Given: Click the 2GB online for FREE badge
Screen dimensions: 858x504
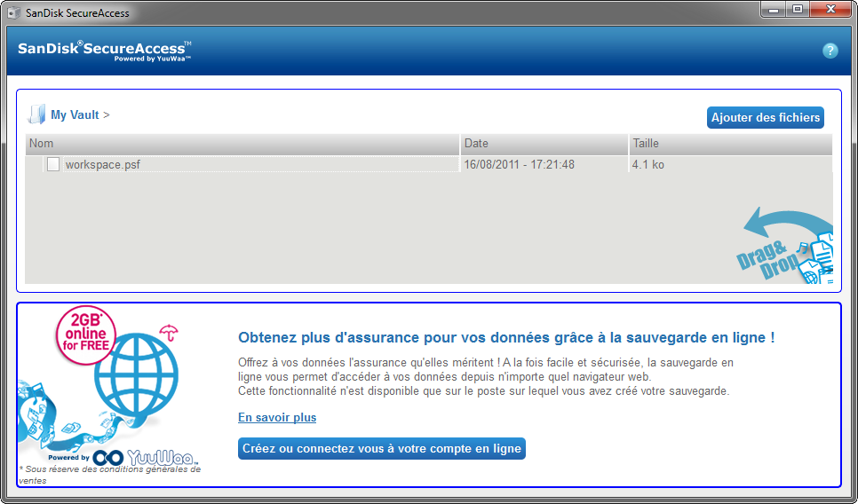Looking at the screenshot, I should 86,335.
